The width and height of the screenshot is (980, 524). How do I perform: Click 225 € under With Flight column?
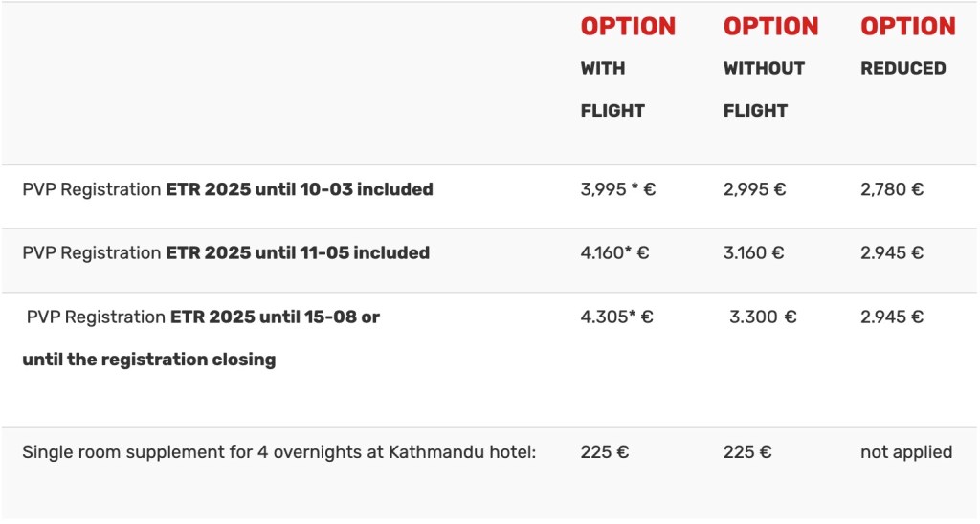(604, 451)
